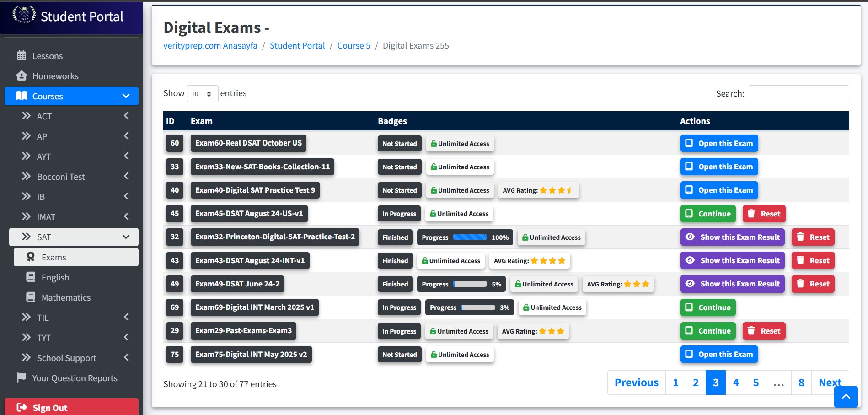
Task: Click the Your Question Reports flag icon
Action: [21, 378]
